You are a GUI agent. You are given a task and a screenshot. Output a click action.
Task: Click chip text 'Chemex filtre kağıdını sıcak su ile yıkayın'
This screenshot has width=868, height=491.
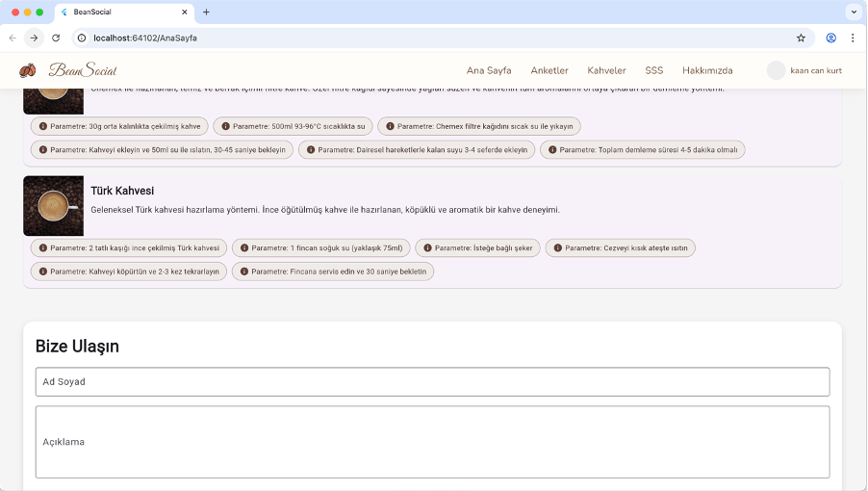pyautogui.click(x=504, y=126)
